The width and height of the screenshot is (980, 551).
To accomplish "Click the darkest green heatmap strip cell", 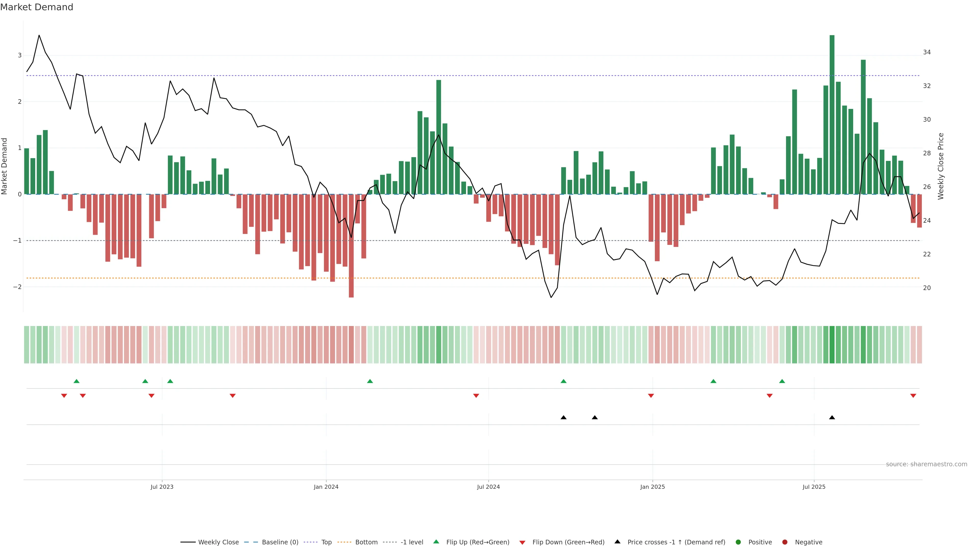I will click(832, 345).
